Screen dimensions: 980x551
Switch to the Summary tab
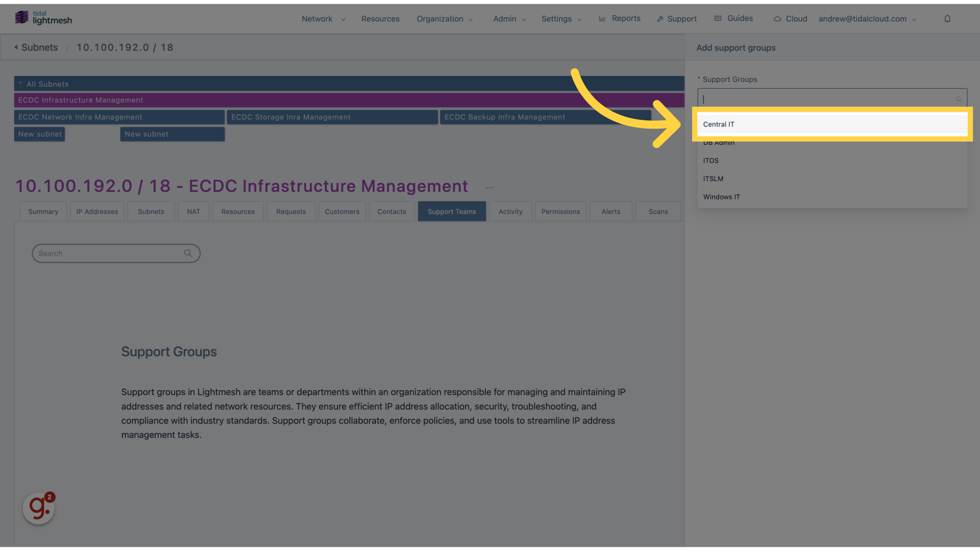pyautogui.click(x=43, y=212)
